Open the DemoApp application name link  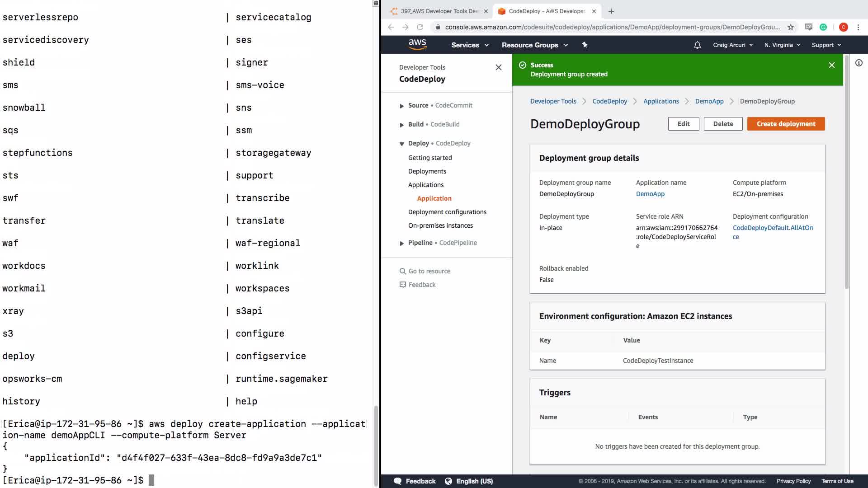(650, 194)
